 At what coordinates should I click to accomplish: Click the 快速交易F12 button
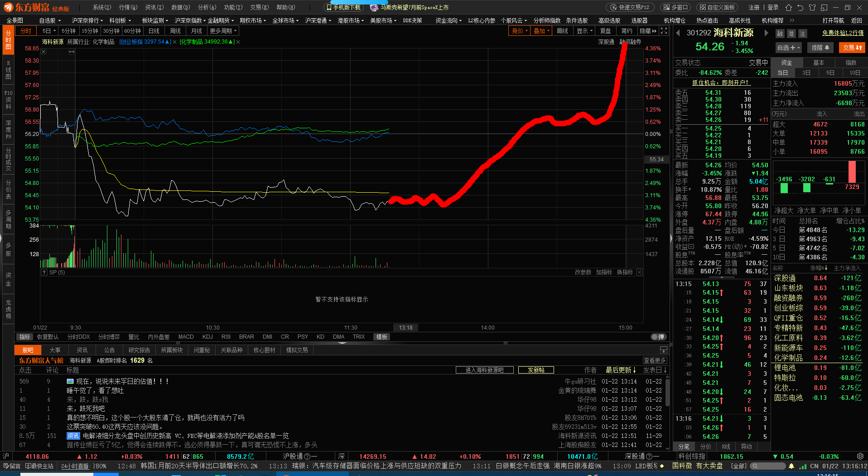629,7
